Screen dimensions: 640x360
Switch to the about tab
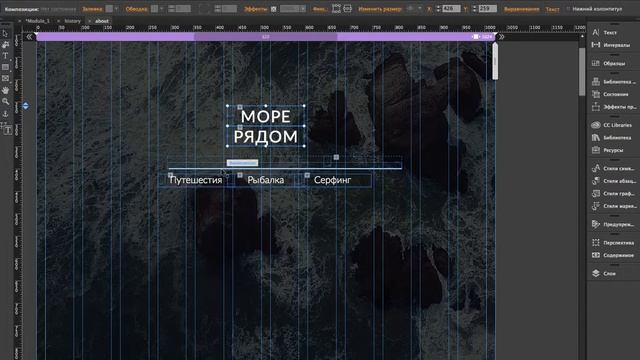pyautogui.click(x=102, y=21)
